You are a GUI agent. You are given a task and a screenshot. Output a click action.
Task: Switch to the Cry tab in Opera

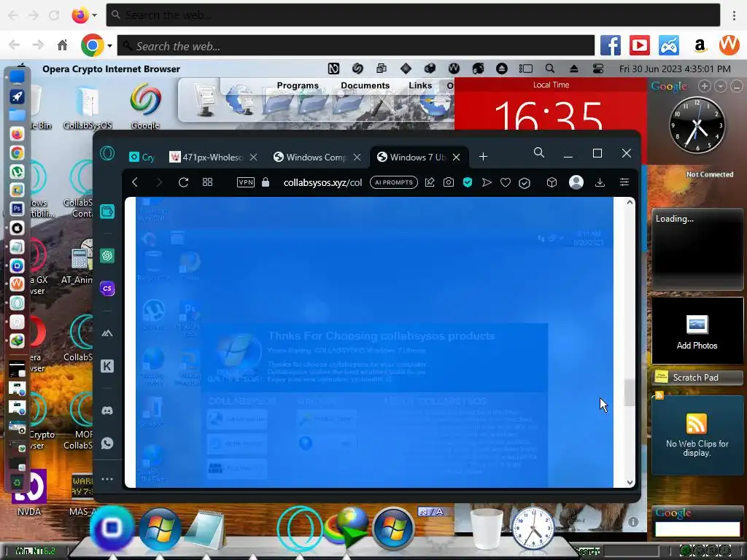[x=142, y=157]
